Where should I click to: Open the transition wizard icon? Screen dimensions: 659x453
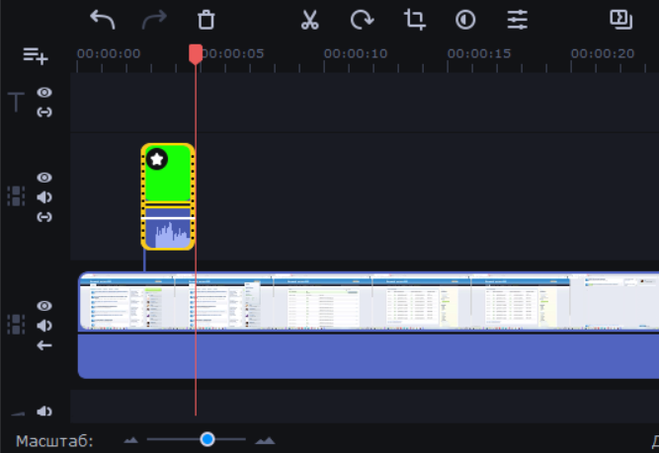[621, 19]
